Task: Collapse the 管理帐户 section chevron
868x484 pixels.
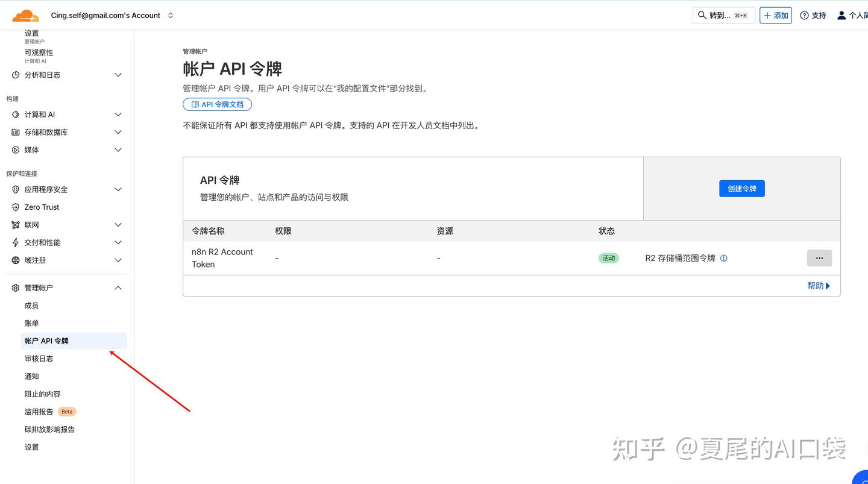Action: (x=118, y=288)
